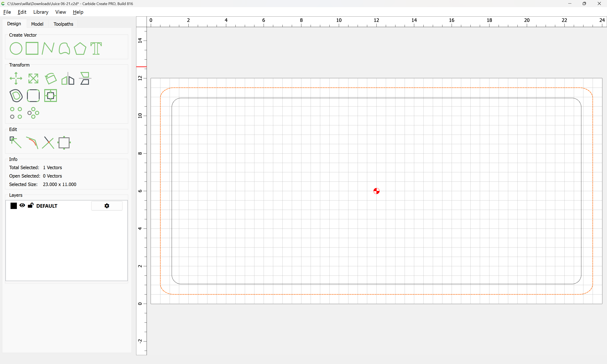The width and height of the screenshot is (607, 364).
Task: Open the Library menu
Action: [x=41, y=12]
